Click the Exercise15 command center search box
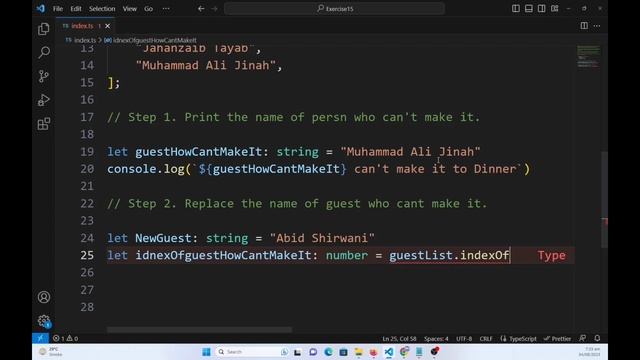Image resolution: width=640 pixels, height=360 pixels. tap(334, 9)
